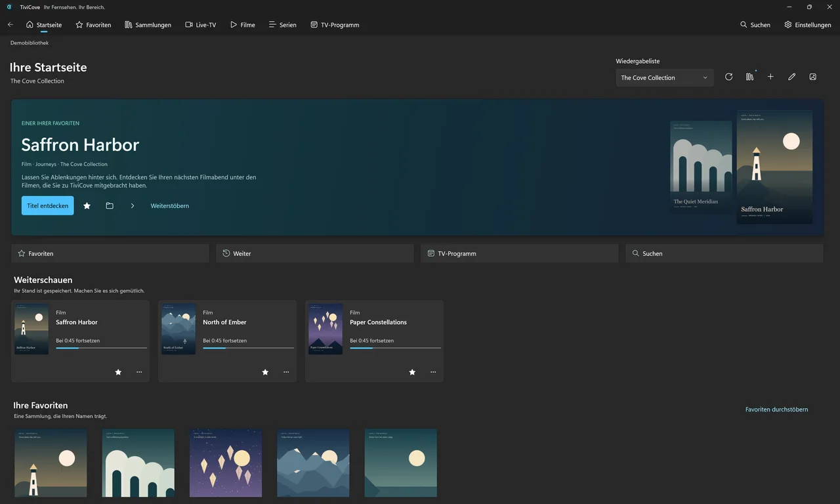
Task: Click the chevron arrow in the hero banner
Action: (x=133, y=205)
